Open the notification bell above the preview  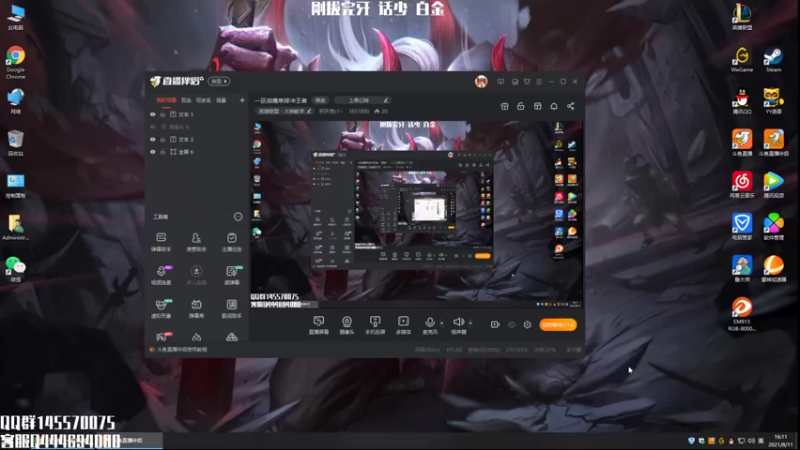pos(554,106)
